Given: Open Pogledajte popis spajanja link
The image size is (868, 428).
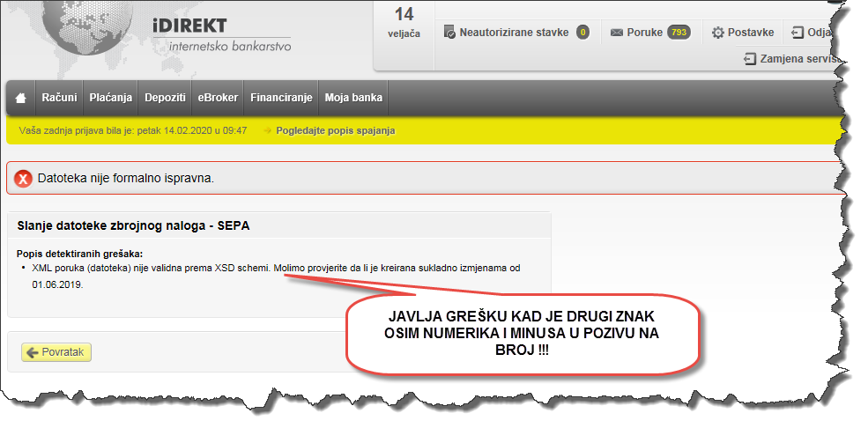Looking at the screenshot, I should [336, 131].
